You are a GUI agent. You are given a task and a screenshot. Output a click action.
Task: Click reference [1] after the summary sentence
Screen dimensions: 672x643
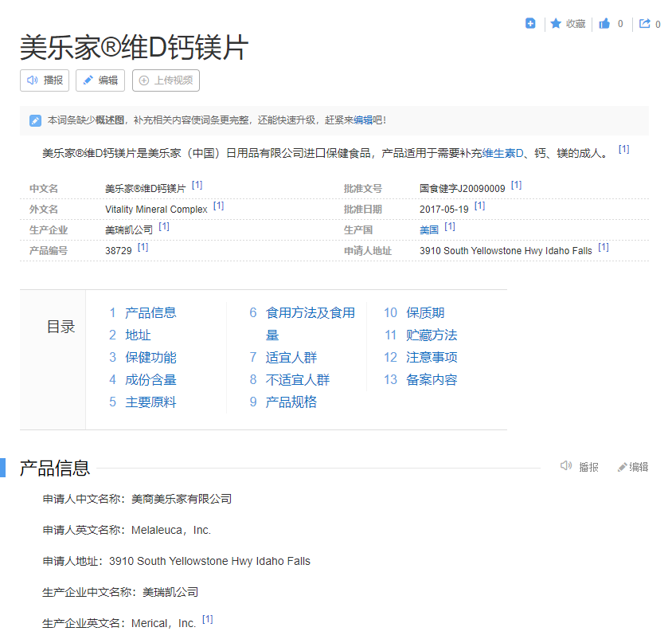(623, 149)
